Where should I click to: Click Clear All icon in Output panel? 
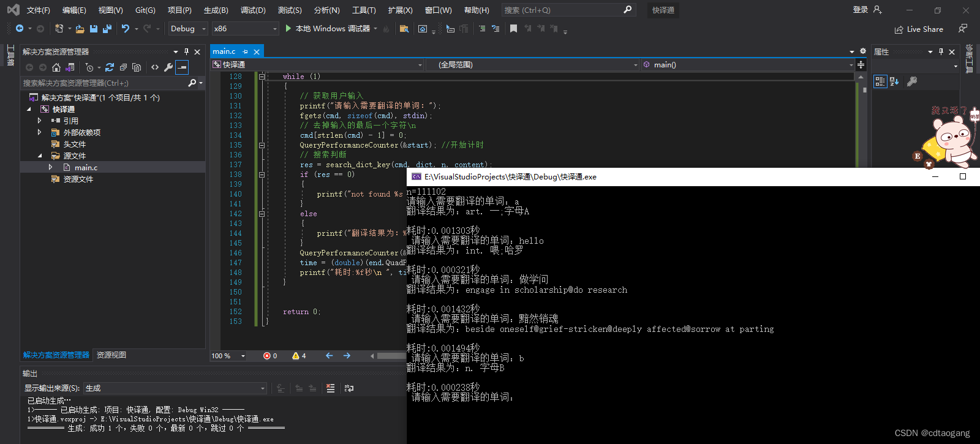[331, 388]
